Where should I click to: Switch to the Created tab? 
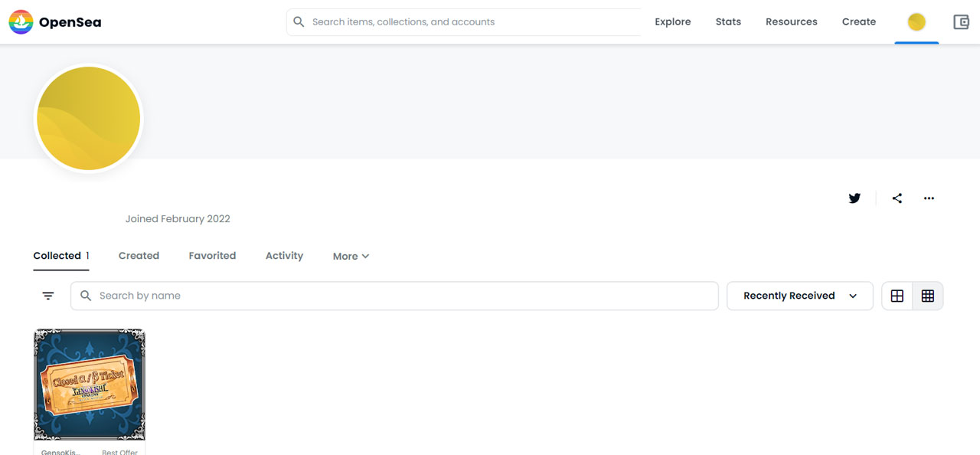tap(139, 256)
